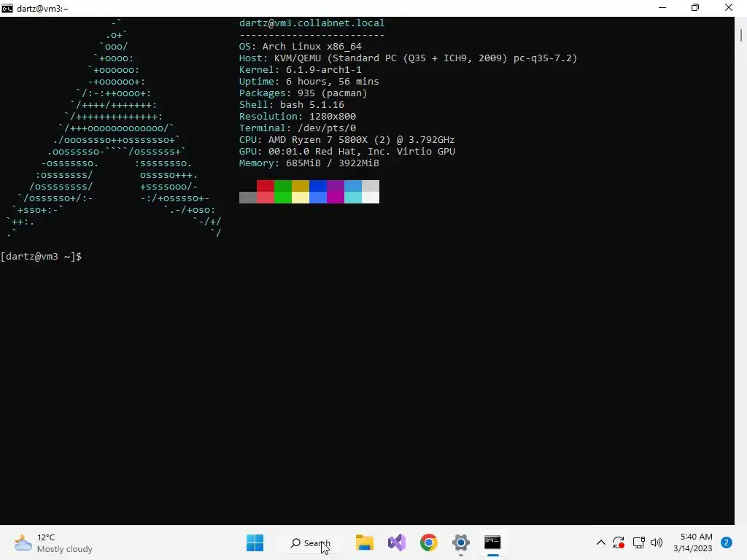Click the CPU: AMD Ryzen 7 5800X line

point(347,139)
